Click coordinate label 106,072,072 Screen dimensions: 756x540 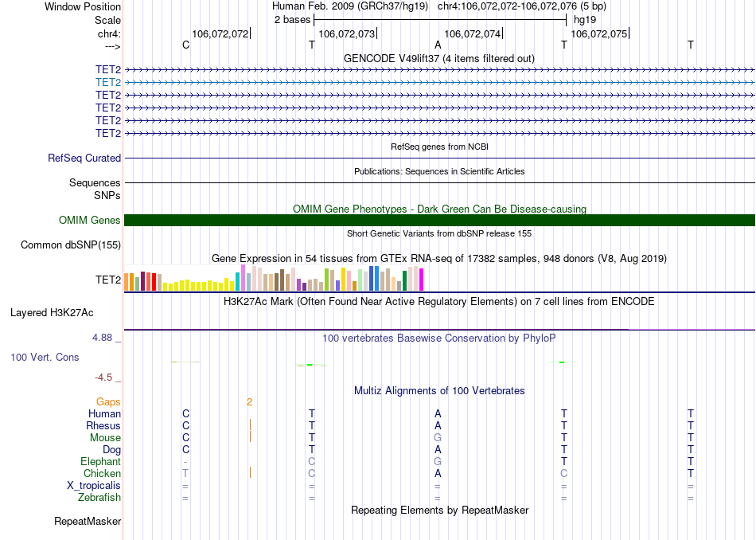coord(220,33)
